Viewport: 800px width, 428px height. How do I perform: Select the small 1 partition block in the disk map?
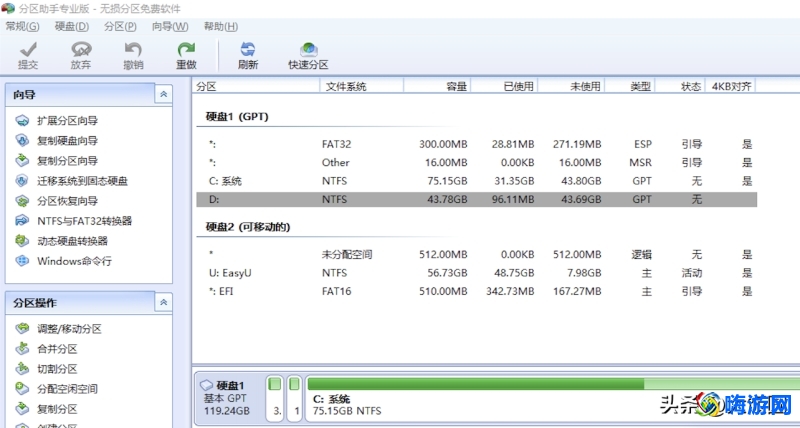(294, 399)
